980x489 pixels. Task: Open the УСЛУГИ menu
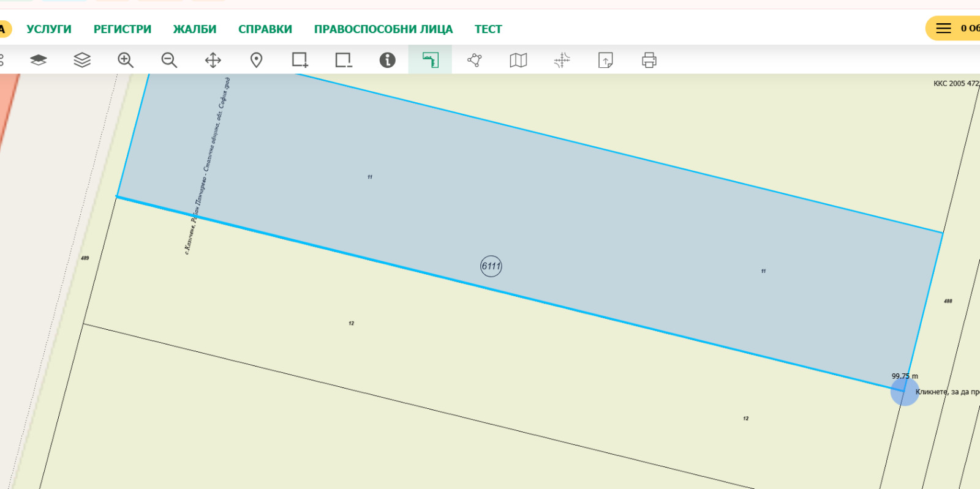point(49,29)
